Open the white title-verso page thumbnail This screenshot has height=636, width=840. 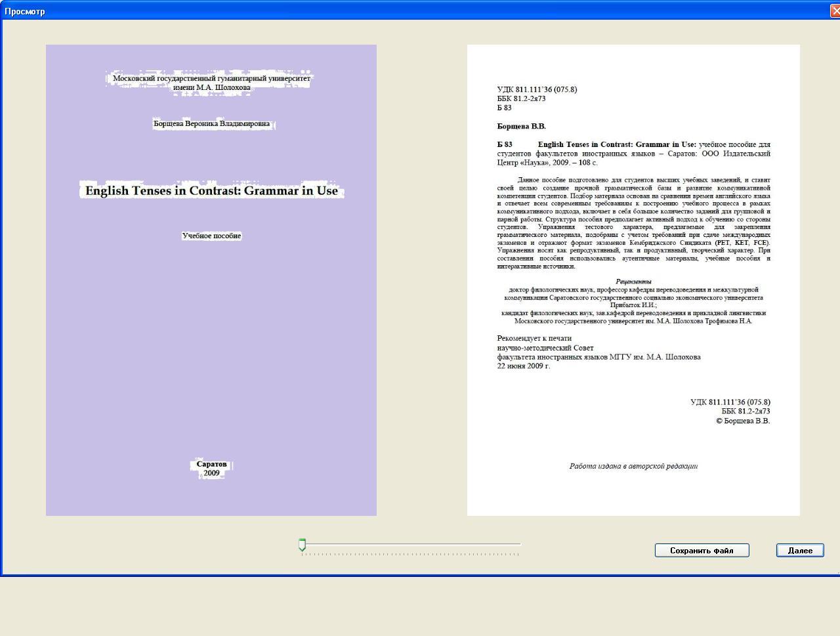tap(633, 280)
